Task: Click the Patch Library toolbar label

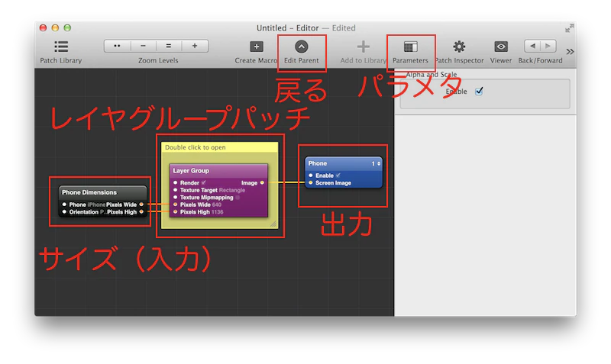Action: (x=61, y=60)
